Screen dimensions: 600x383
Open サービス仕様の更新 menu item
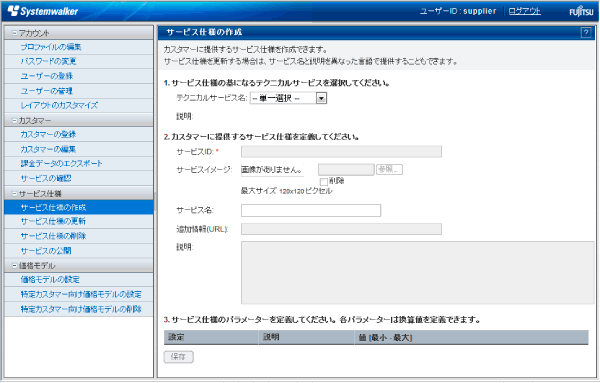79,221
